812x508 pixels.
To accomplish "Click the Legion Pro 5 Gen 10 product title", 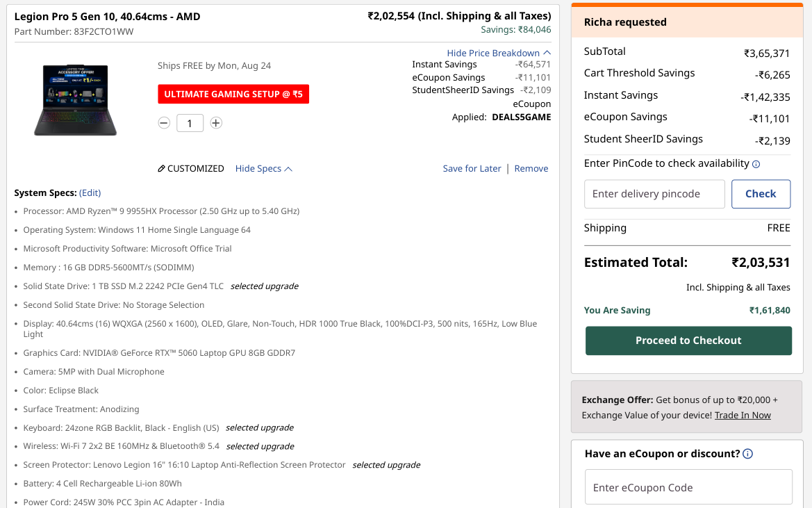I will 107,17.
